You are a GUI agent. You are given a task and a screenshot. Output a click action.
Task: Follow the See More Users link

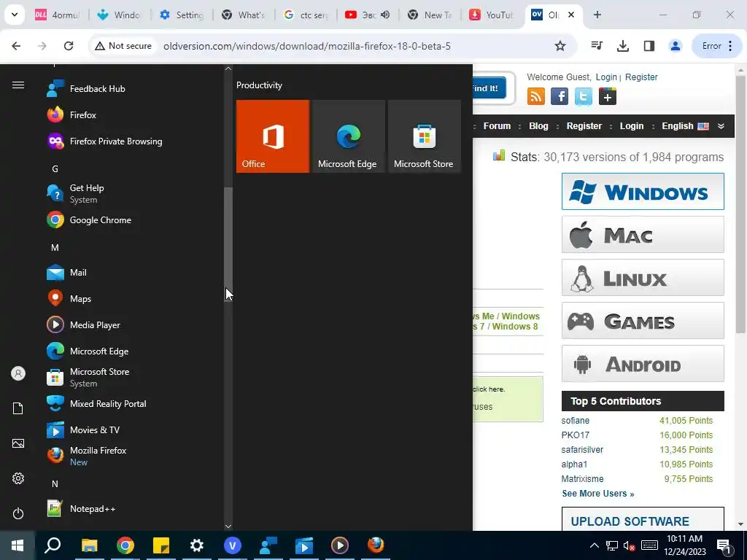598,494
